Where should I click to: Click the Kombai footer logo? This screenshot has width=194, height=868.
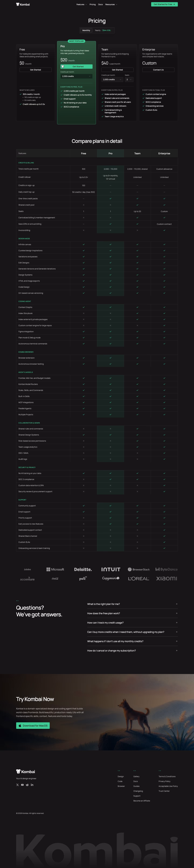click(26, 771)
